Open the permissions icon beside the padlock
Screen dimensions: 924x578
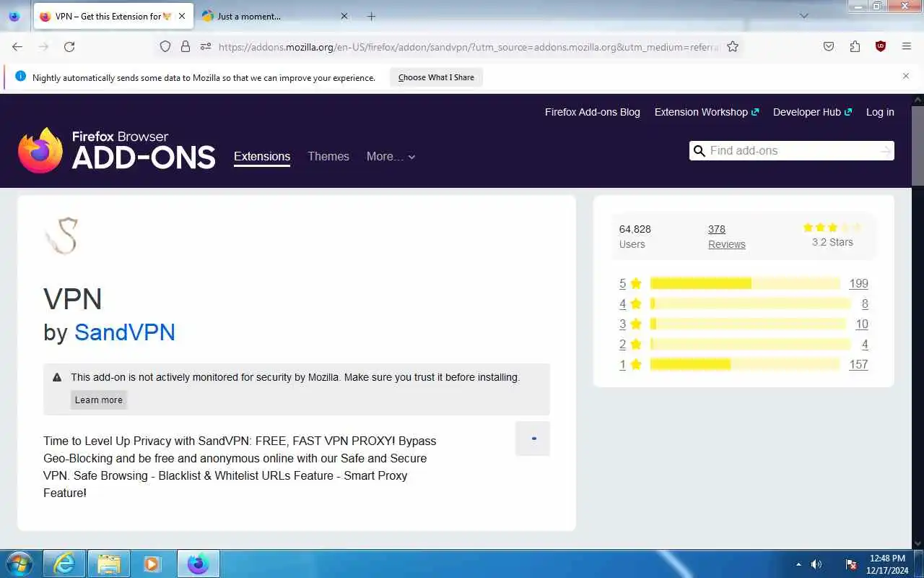206,46
